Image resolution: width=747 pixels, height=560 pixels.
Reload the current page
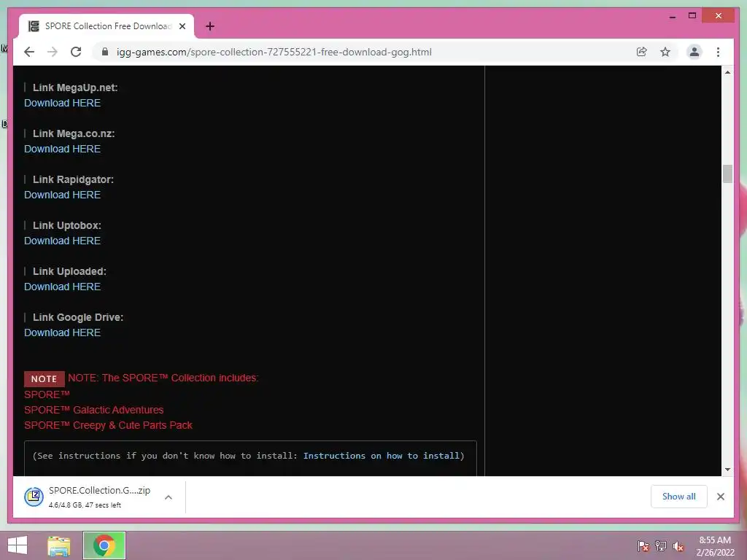click(76, 52)
